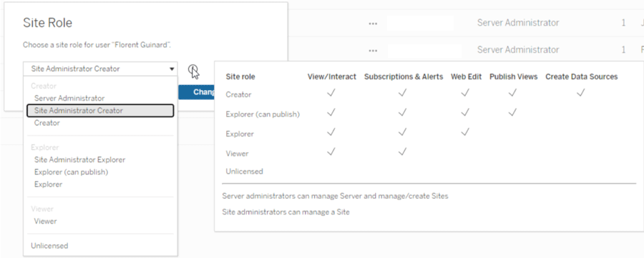Click Viewer row label in permissions table
Image resolution: width=644 pixels, height=258 pixels.
pyautogui.click(x=237, y=154)
